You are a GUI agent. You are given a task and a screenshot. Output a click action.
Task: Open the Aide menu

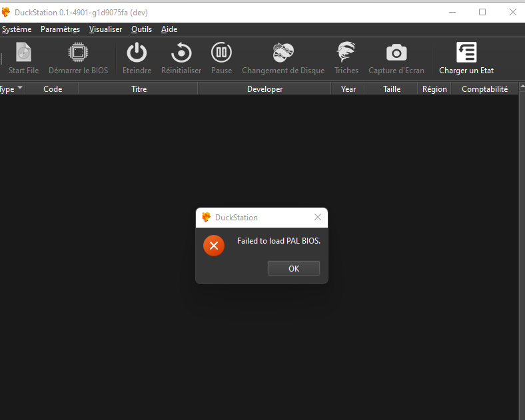point(169,29)
